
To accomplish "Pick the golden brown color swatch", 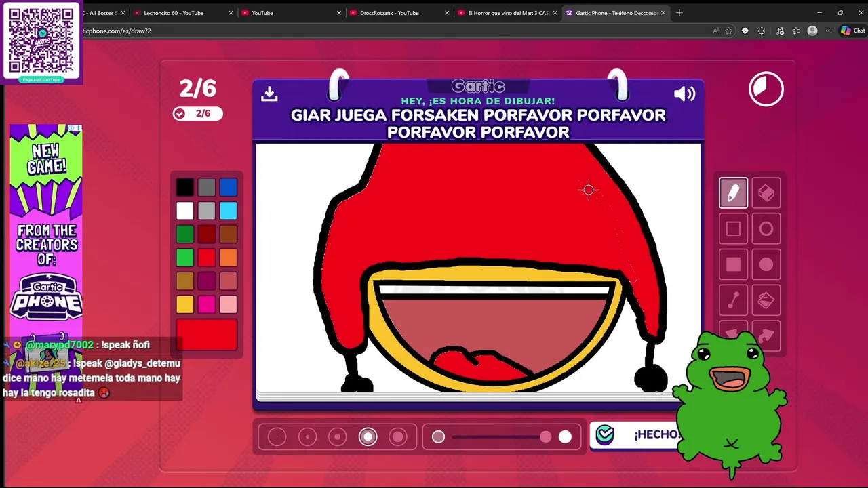I will click(185, 281).
